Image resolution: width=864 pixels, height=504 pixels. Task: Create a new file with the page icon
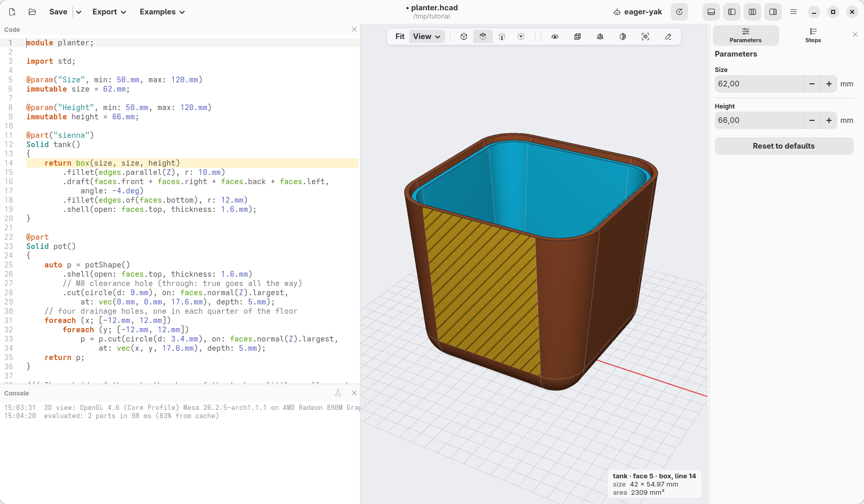click(12, 12)
